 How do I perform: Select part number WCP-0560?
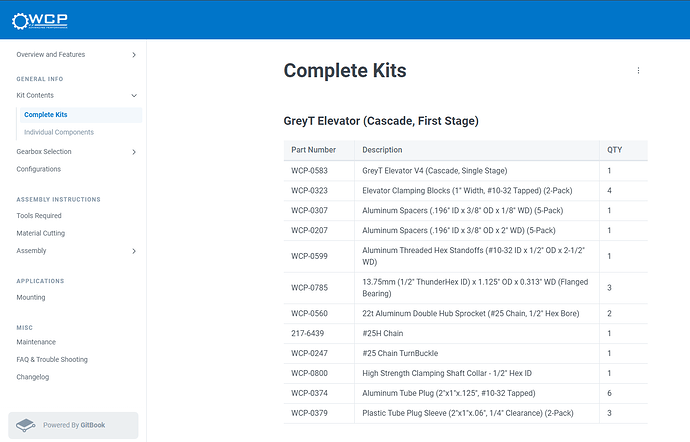tap(309, 313)
